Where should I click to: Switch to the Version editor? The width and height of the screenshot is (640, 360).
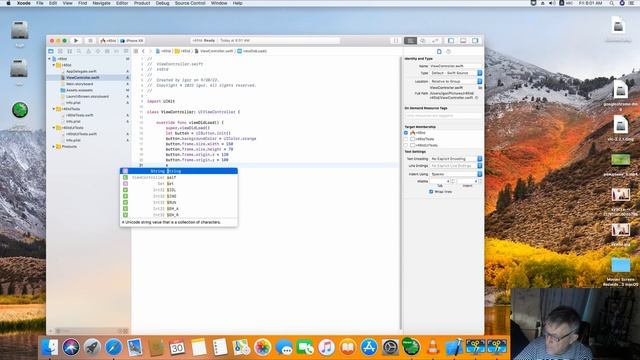click(435, 40)
